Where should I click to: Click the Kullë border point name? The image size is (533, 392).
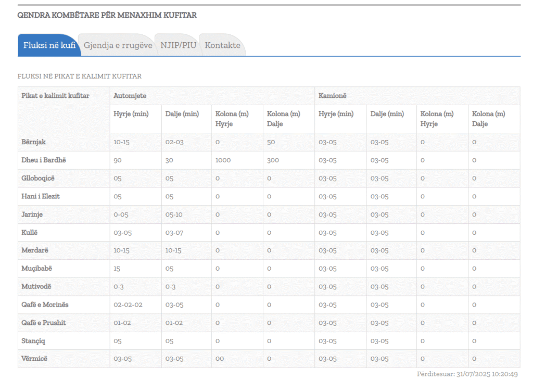pyautogui.click(x=30, y=233)
